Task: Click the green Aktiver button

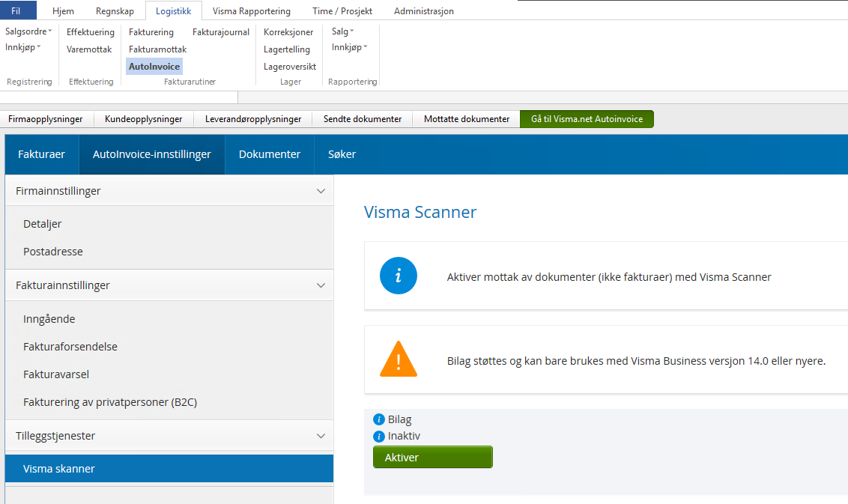Action: [x=433, y=457]
